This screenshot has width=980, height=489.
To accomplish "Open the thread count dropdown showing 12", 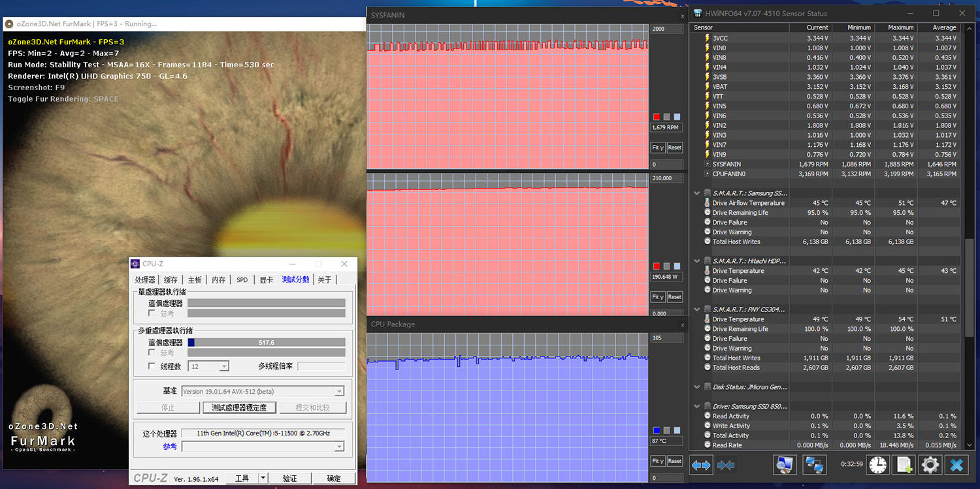I will 208,367.
